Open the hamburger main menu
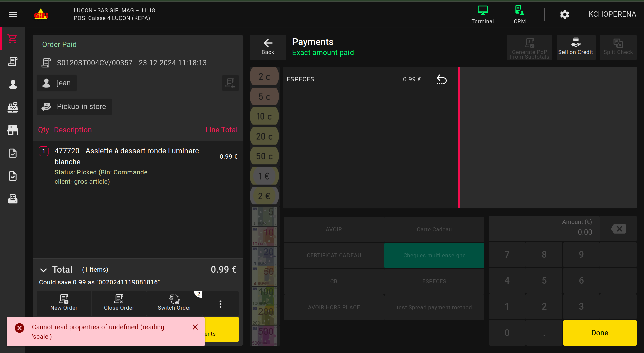Screen dimensions: 644x353 click(13, 14)
